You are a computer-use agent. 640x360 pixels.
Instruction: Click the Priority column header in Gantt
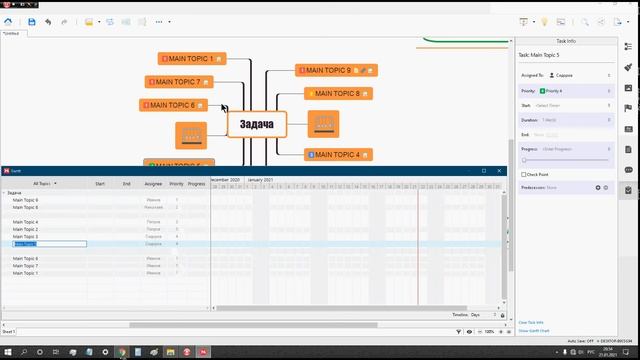coord(176,184)
